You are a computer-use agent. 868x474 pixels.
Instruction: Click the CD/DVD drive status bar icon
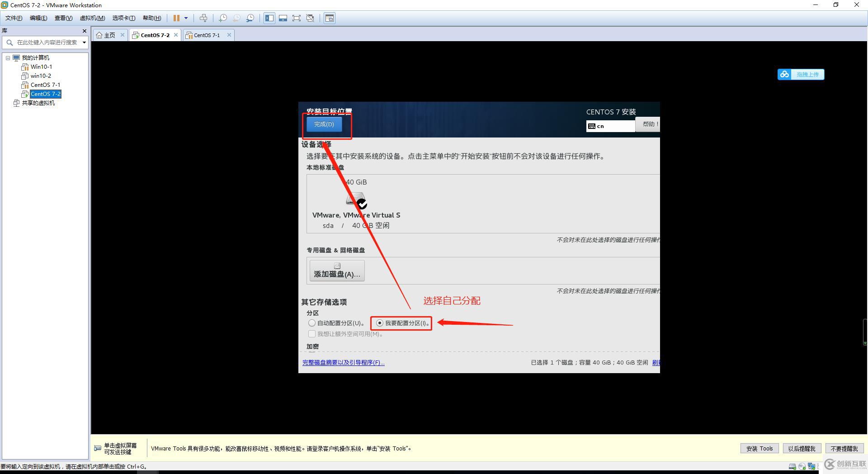coord(802,466)
